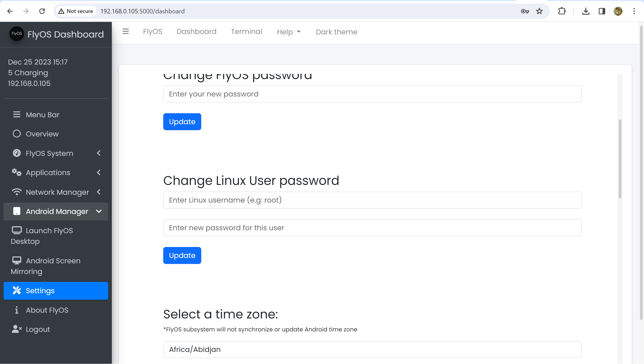Image resolution: width=644 pixels, height=364 pixels.
Task: Open Android Screen Mirroring icon
Action: pos(17,260)
